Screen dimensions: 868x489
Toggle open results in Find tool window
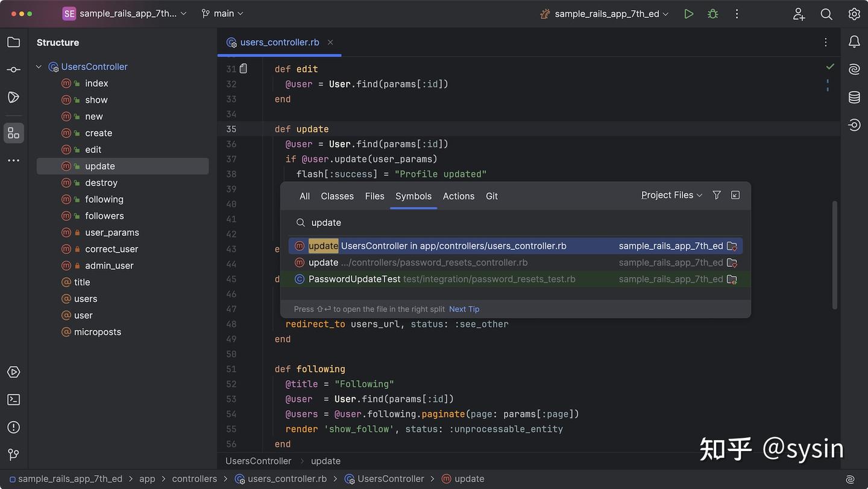[x=735, y=195]
